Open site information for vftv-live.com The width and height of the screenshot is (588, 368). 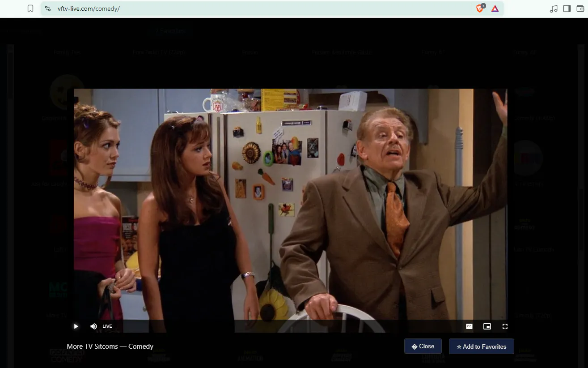(x=48, y=9)
